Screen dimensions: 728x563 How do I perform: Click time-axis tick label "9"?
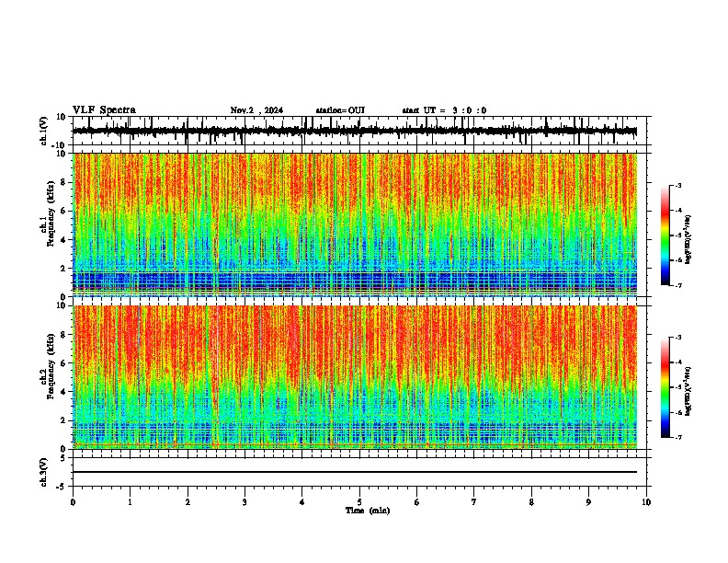(x=588, y=502)
